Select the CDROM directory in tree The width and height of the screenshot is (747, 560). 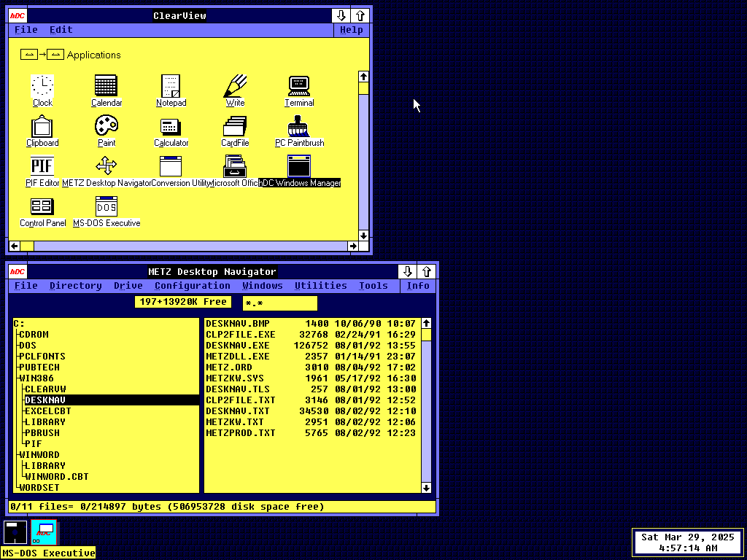(34, 335)
